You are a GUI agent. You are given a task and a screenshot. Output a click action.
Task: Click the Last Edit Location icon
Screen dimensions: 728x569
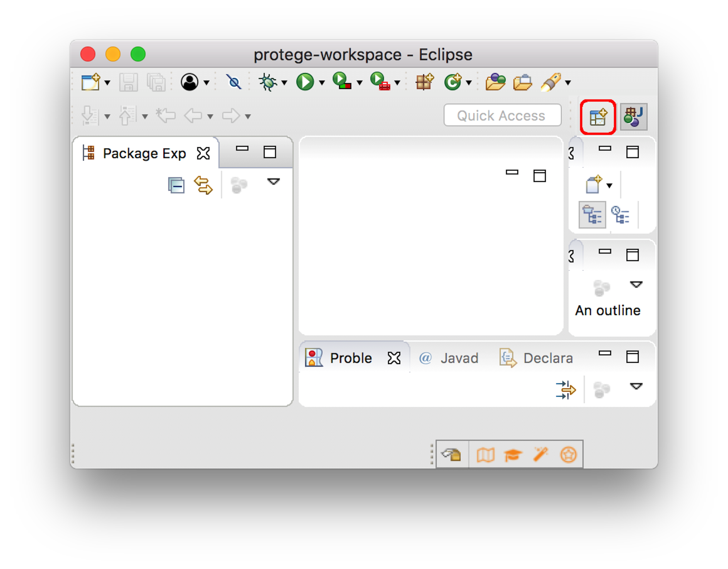[x=166, y=116]
